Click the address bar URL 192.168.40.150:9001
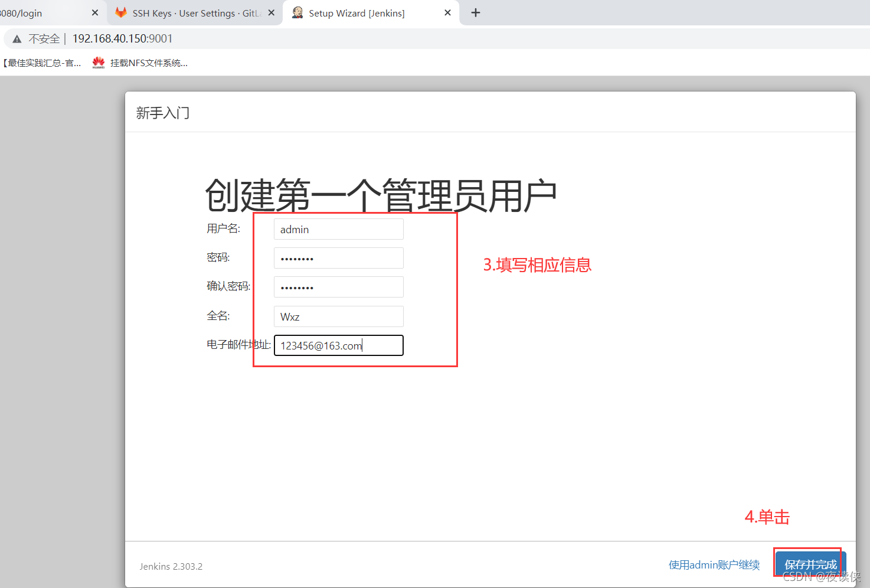 coord(123,39)
